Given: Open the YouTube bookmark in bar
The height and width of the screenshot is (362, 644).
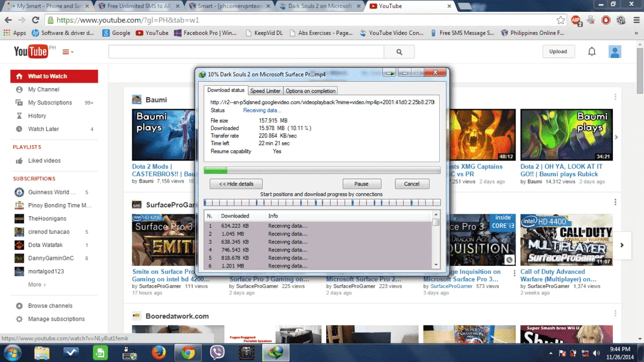Looking at the screenshot, I should click(x=152, y=33).
